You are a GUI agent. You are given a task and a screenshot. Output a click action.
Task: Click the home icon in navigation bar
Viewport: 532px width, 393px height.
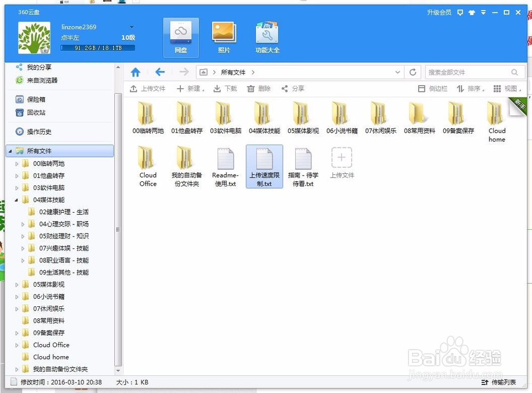136,72
